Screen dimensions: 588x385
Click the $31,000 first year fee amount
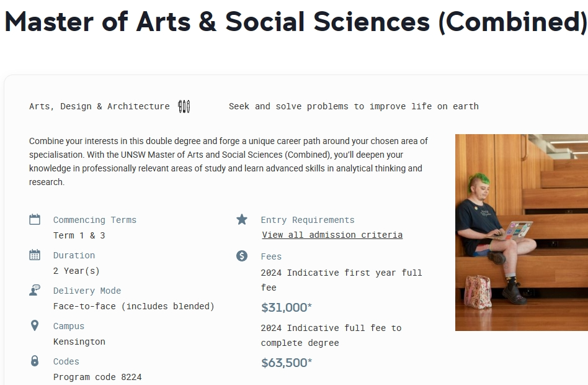tap(287, 307)
